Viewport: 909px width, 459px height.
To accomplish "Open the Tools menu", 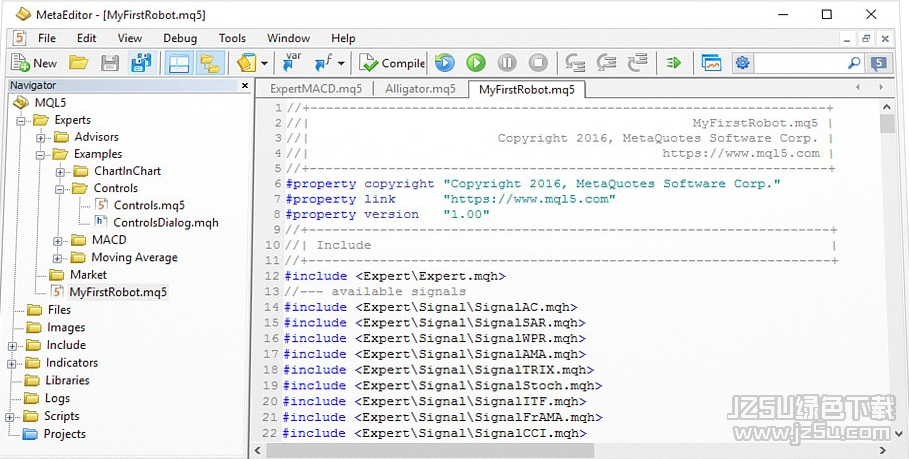I will tap(232, 38).
